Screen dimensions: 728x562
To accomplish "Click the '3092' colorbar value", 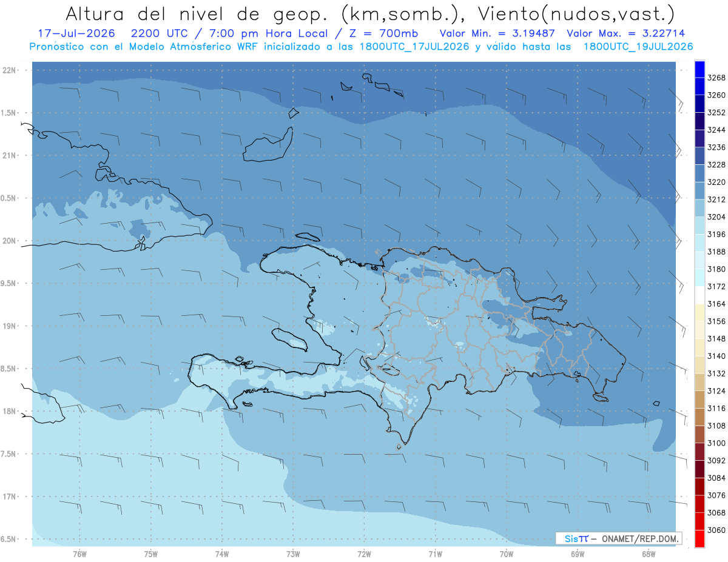I will pyautogui.click(x=716, y=461).
